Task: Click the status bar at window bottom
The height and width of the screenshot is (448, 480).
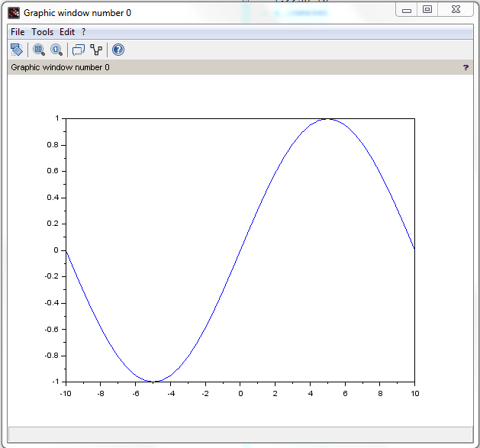Action: 240,434
